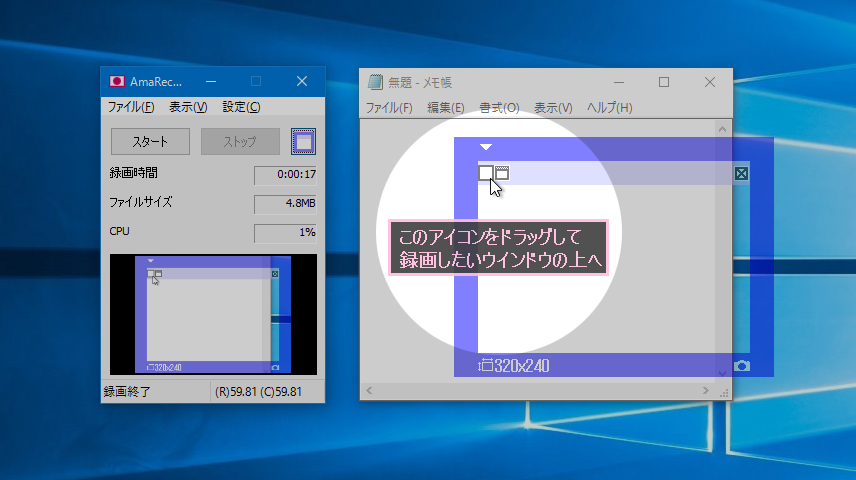Click Notepad vertical scrollbar down arrow

722,374
